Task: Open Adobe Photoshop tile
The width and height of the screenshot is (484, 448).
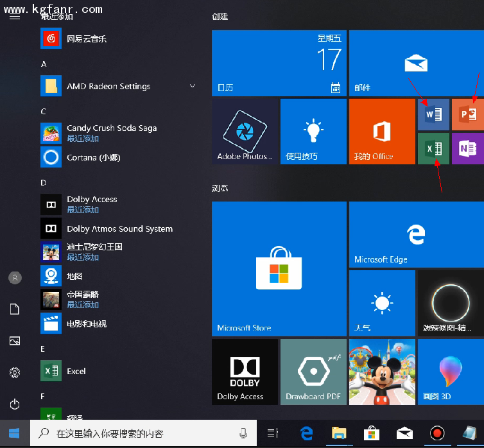Action: point(245,132)
